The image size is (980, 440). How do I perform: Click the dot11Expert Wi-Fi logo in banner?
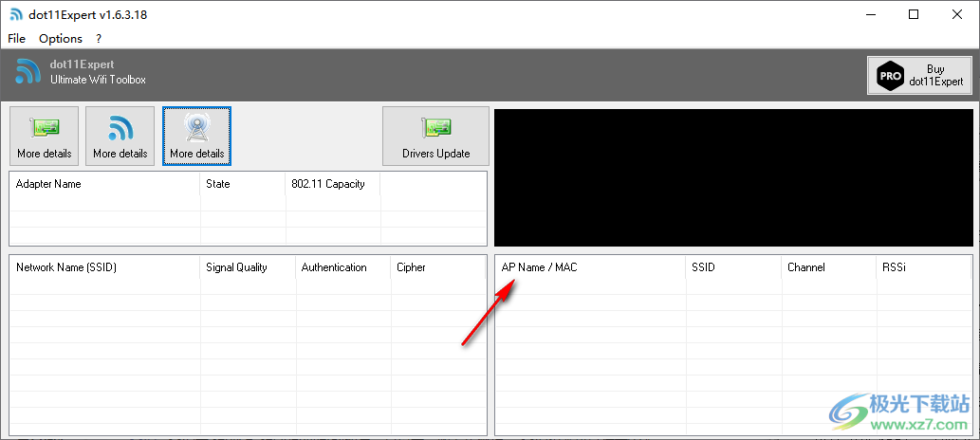(28, 71)
